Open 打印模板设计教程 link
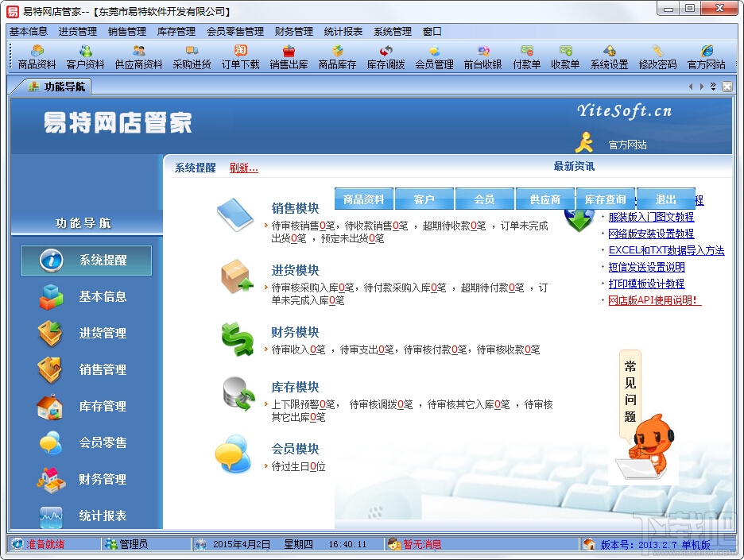Image resolution: width=744 pixels, height=560 pixels. pos(646,284)
